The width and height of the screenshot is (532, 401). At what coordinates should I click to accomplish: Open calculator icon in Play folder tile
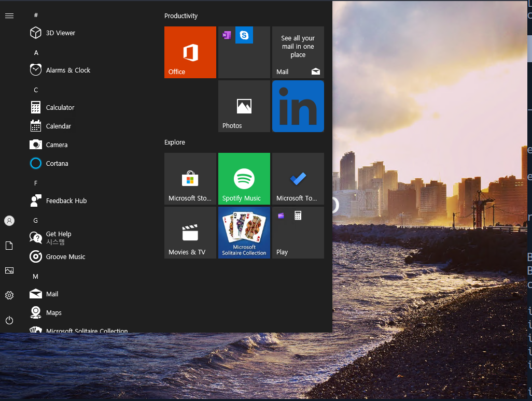point(298,216)
